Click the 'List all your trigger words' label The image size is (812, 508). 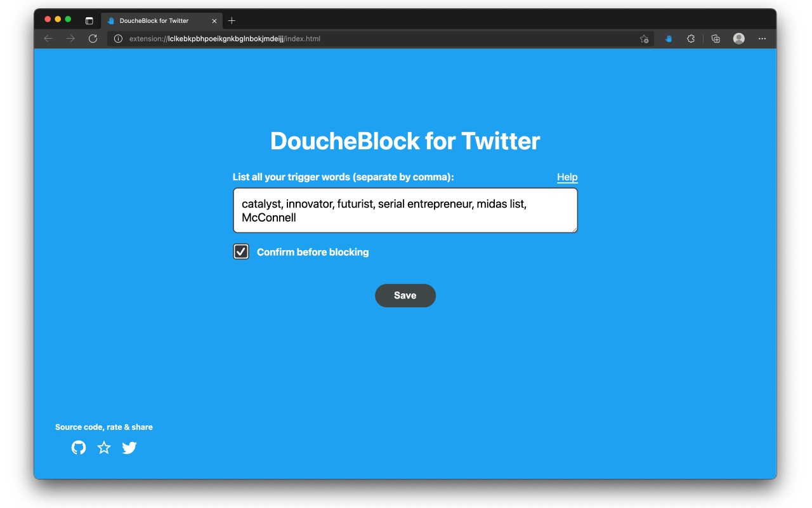(343, 177)
